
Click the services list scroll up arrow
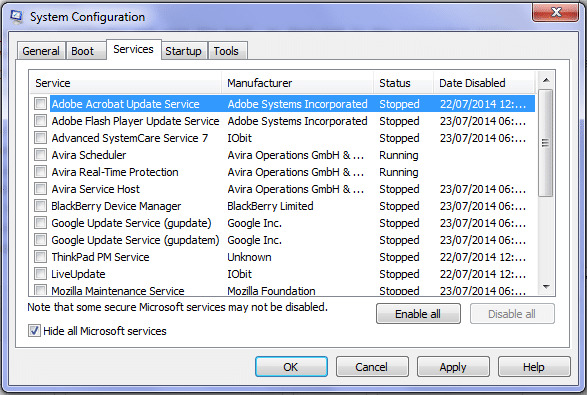(x=546, y=80)
